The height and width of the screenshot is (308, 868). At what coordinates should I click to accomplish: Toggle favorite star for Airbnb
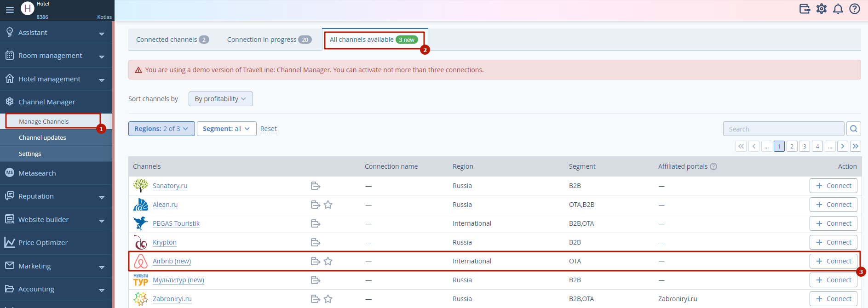pyautogui.click(x=328, y=261)
